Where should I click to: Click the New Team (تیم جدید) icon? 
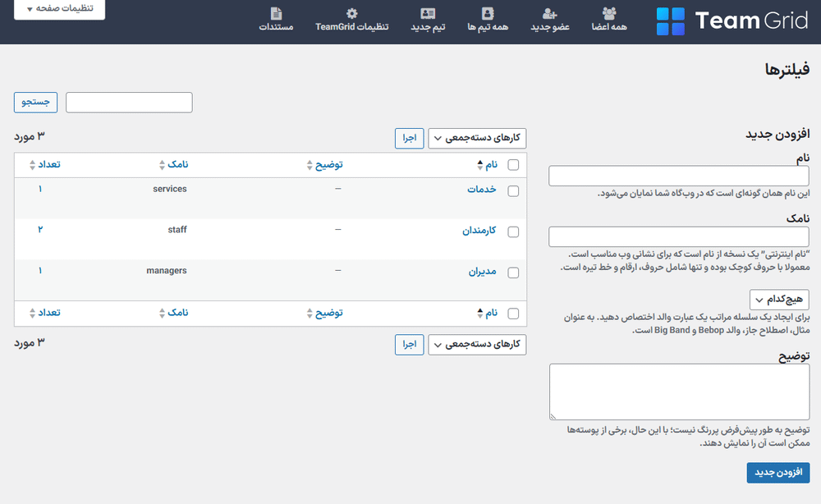tap(428, 14)
